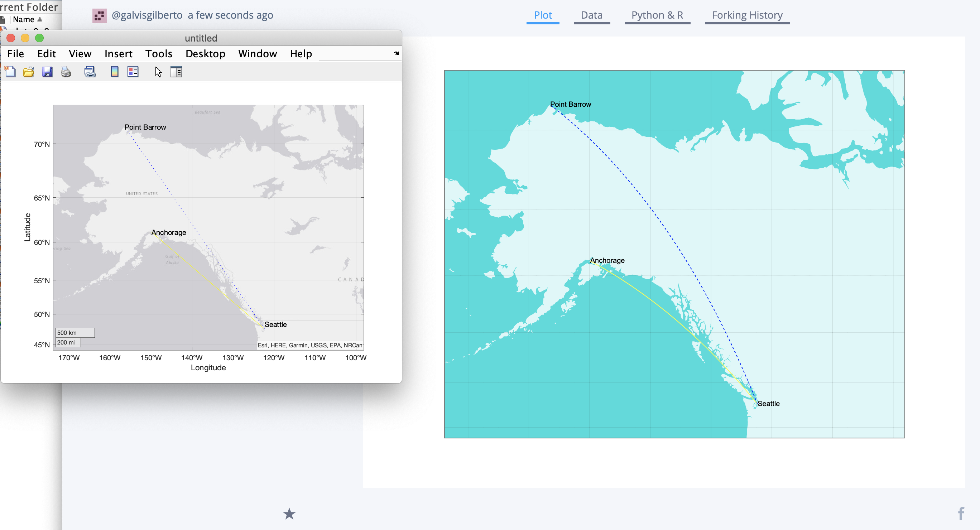The width and height of the screenshot is (980, 530).
Task: Click the star favorite icon
Action: (289, 514)
